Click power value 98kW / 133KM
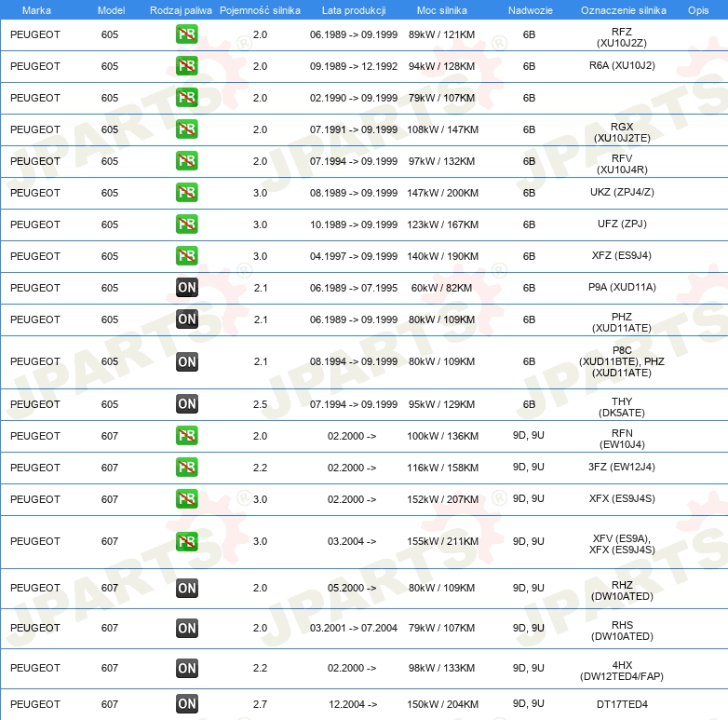Viewport: 728px width, 720px height. point(441,668)
